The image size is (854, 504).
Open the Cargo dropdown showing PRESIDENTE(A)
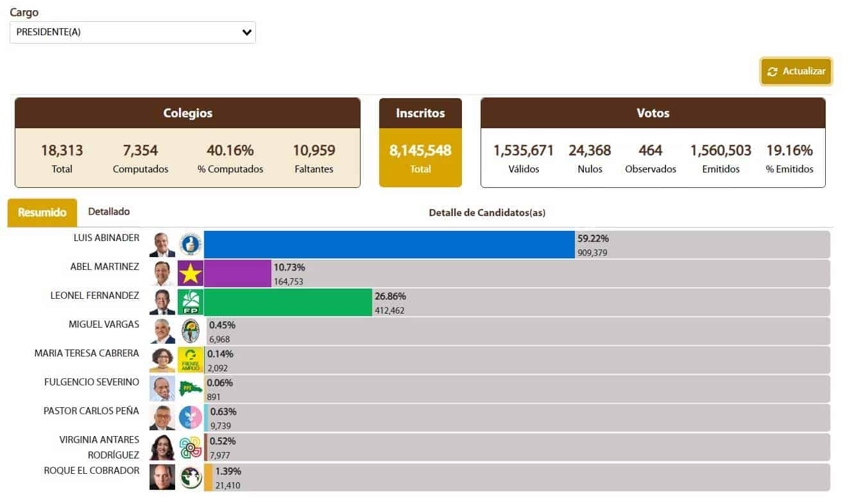(132, 33)
